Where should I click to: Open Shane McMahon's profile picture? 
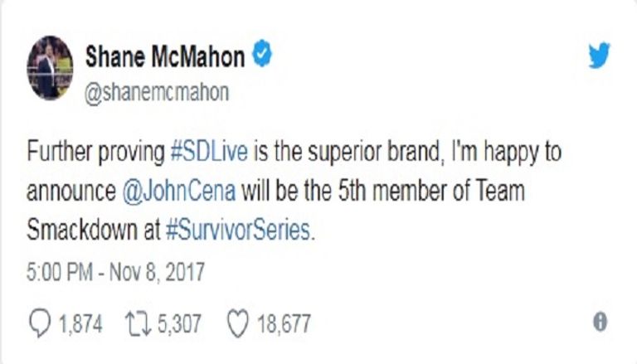[50, 67]
